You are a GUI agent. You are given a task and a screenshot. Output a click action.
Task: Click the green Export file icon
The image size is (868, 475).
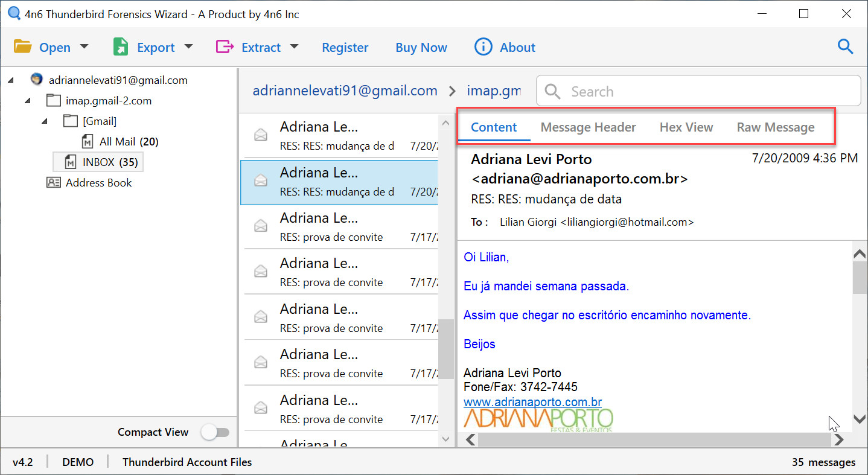(121, 47)
